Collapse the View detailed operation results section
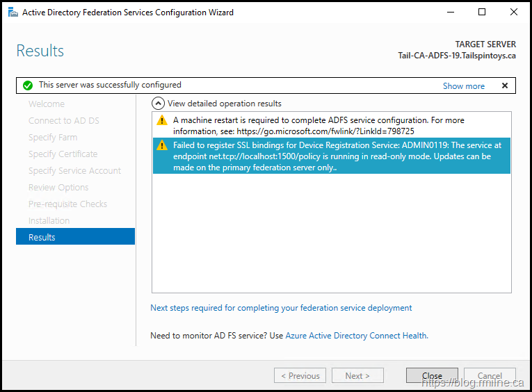Image resolution: width=532 pixels, height=392 pixels. point(159,104)
